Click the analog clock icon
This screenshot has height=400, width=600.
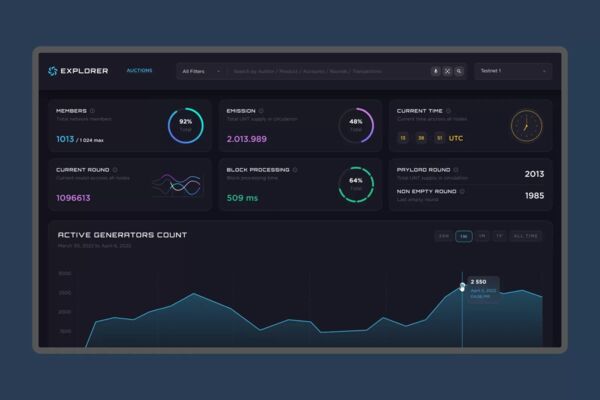(527, 126)
